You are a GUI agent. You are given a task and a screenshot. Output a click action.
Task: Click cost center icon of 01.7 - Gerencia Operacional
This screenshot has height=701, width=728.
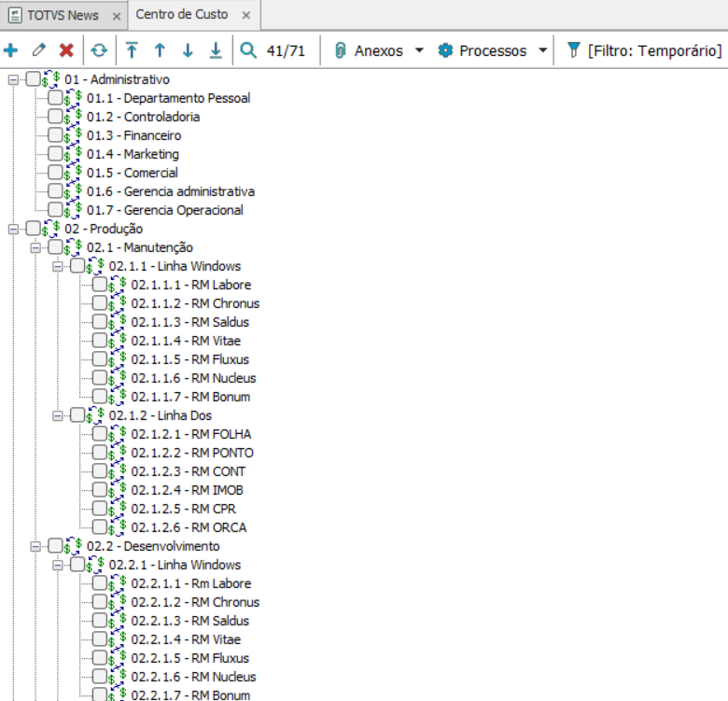[x=74, y=210]
